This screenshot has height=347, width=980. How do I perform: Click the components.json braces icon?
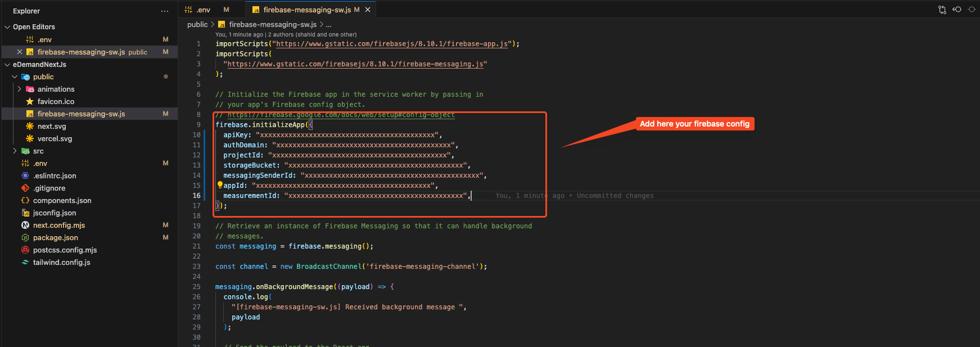click(x=25, y=200)
